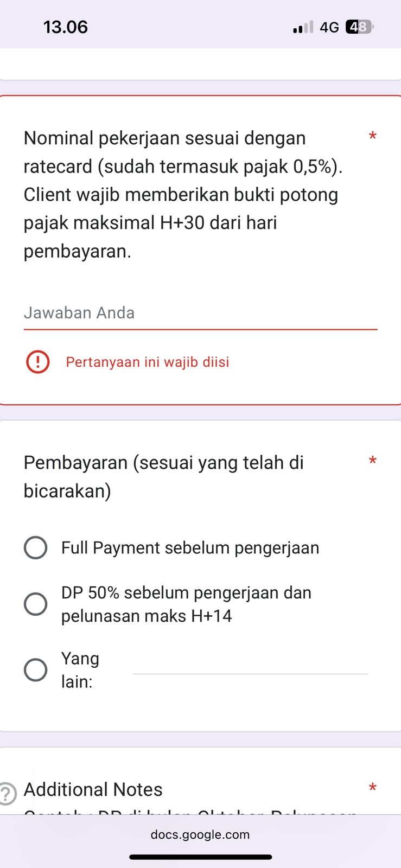Select the Yang lain radio button
The height and width of the screenshot is (868, 401).
click(x=36, y=670)
